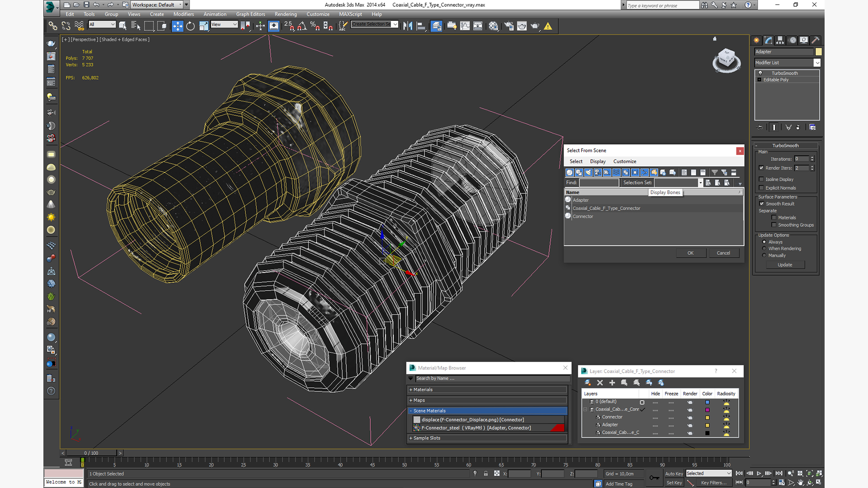Click the Select and Link chain icon
The width and height of the screenshot is (868, 488).
pos(53,26)
